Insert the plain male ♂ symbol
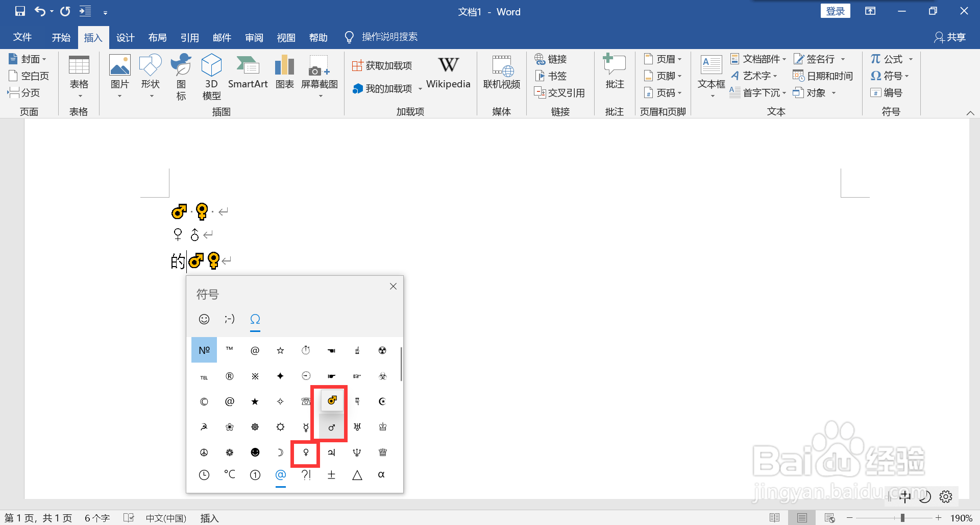The image size is (980, 525). tap(332, 427)
